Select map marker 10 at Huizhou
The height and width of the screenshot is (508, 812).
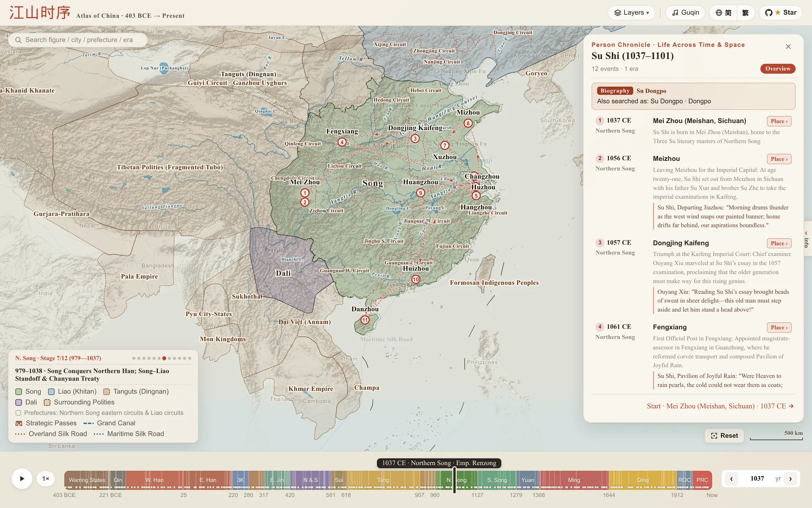click(416, 279)
